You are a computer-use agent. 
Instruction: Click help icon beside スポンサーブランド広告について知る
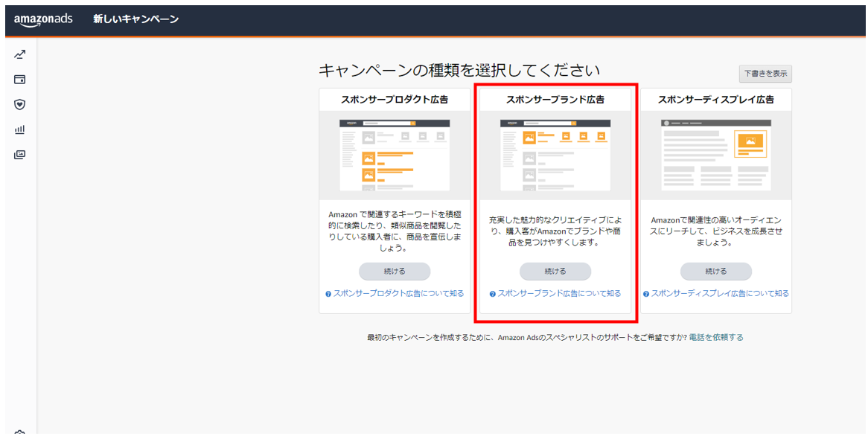[x=493, y=294]
